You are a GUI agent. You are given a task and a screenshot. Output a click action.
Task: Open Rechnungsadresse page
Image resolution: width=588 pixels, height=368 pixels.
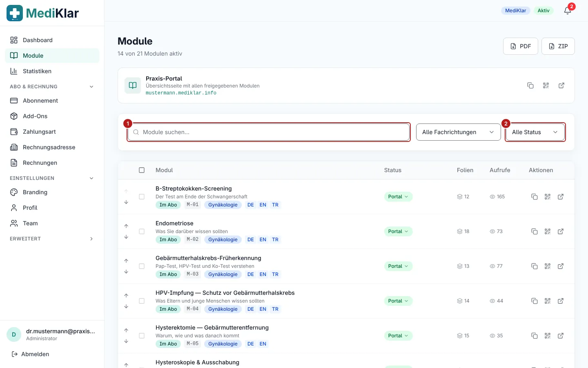tap(52, 147)
